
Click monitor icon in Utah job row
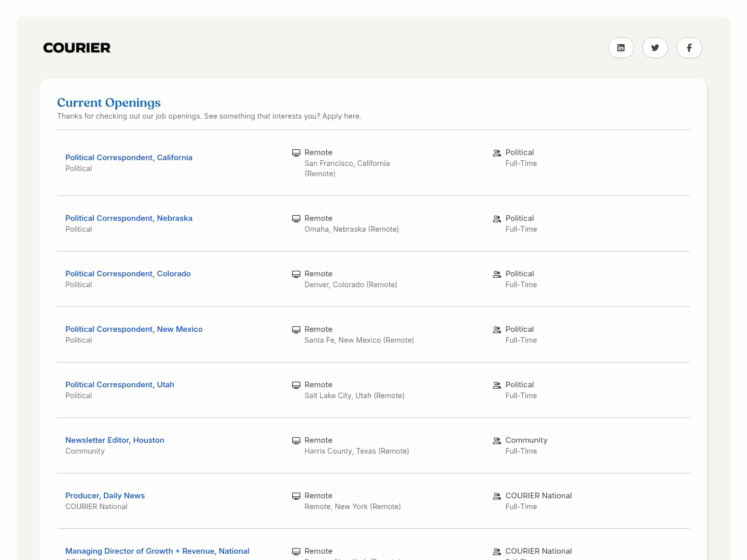296,385
